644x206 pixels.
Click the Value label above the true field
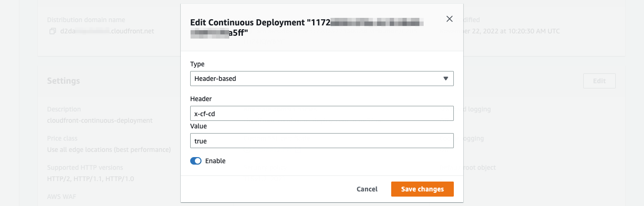pyautogui.click(x=198, y=126)
